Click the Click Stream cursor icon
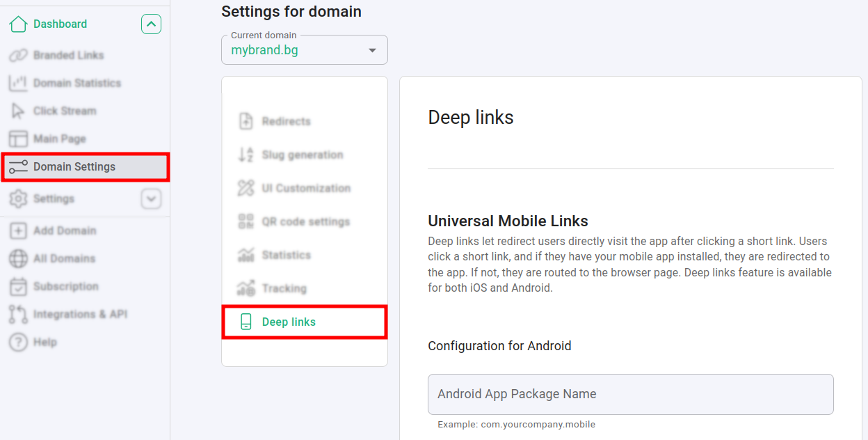The height and width of the screenshot is (440, 868). coord(18,111)
